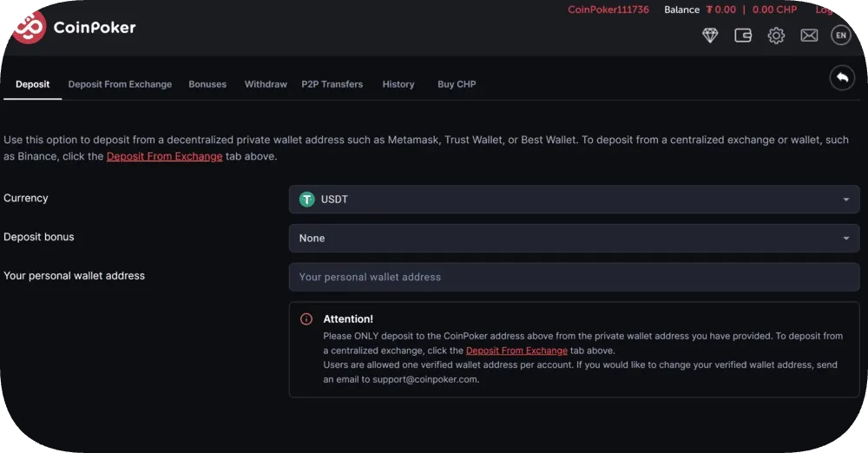Click the support@coinpoker.com email text

click(x=424, y=379)
